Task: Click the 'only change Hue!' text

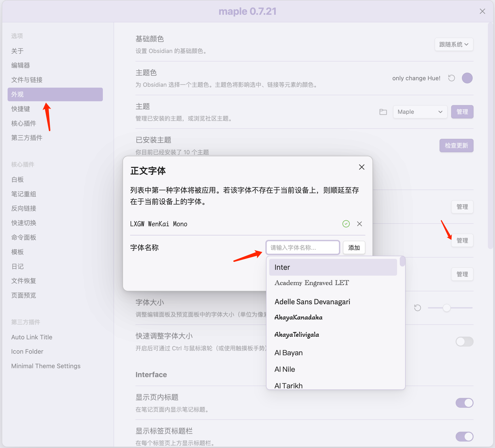Action: pos(416,78)
